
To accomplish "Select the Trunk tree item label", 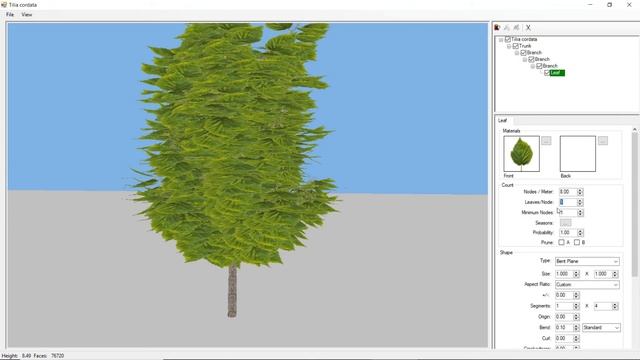I will point(525,46).
